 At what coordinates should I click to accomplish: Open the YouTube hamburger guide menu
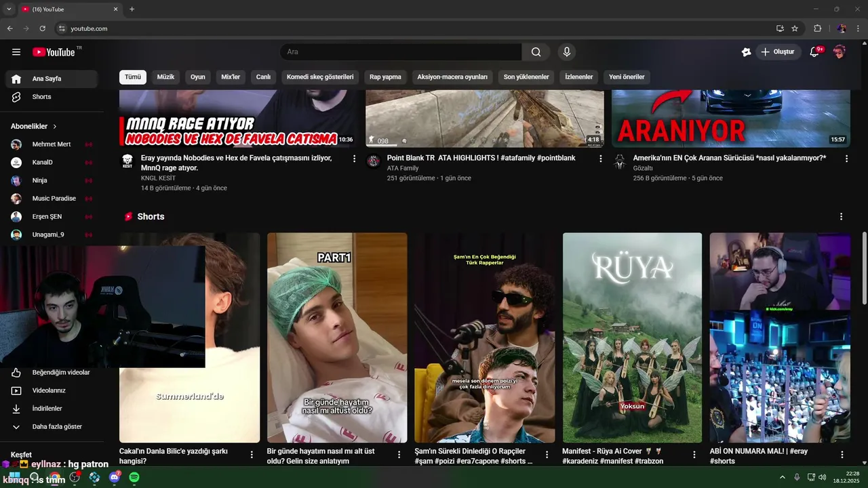(x=16, y=52)
